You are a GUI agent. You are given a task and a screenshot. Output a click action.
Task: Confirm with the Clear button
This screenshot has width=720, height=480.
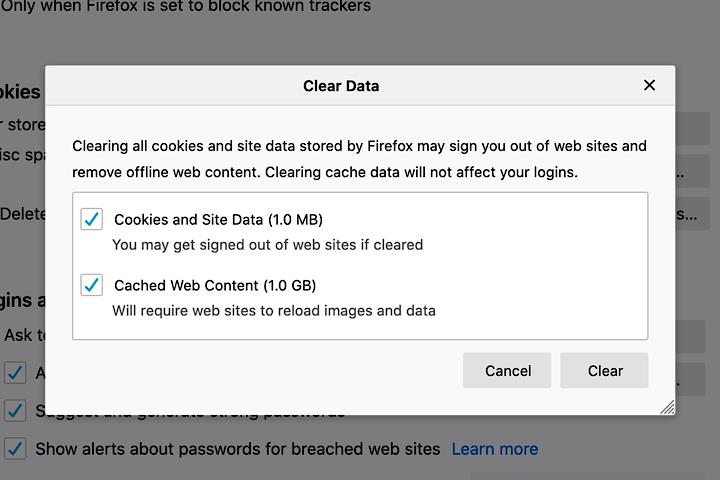point(604,370)
